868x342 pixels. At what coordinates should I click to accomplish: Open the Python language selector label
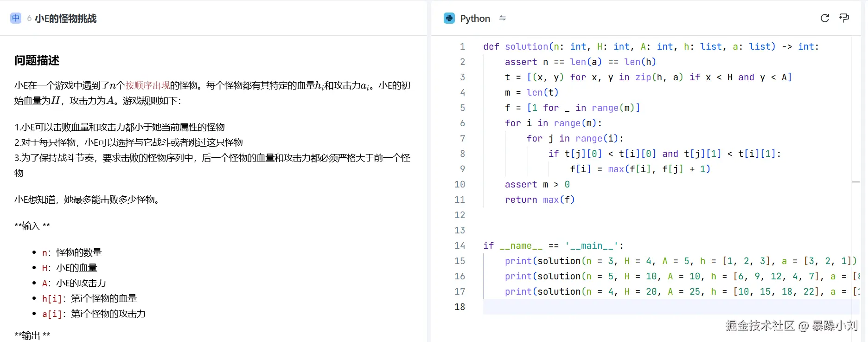click(475, 19)
